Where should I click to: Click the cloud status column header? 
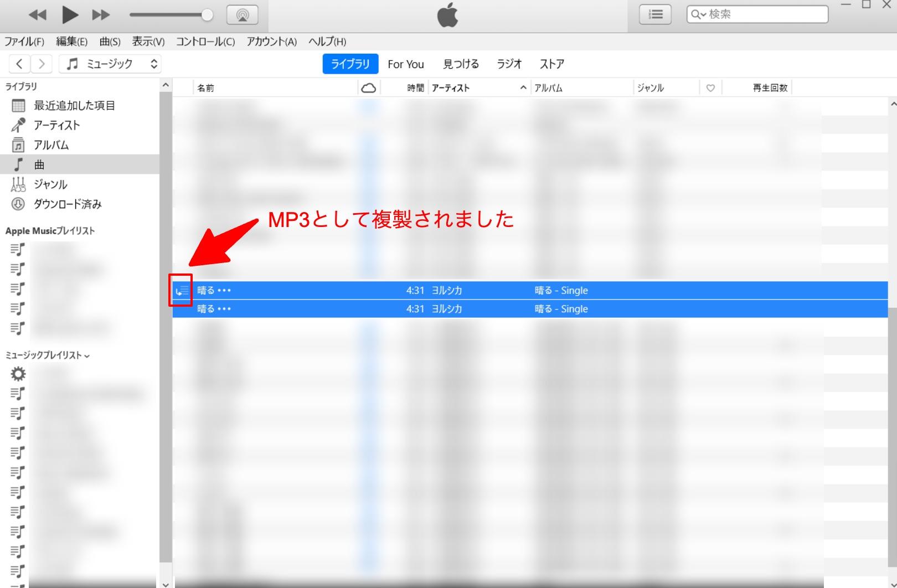[369, 88]
